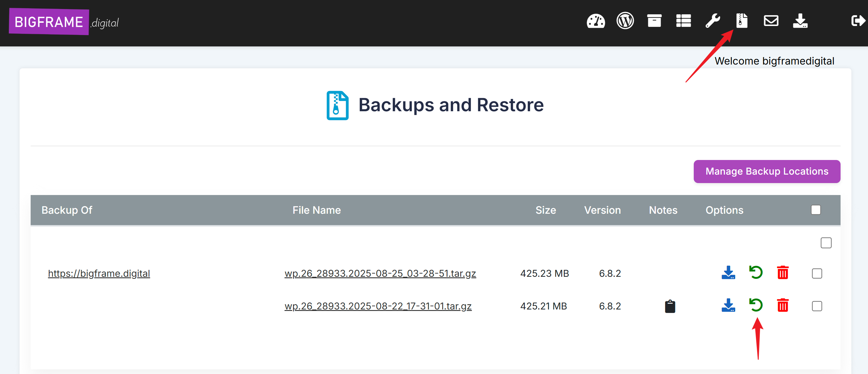Download the 03-28-51 backup file
Image resolution: width=868 pixels, height=374 pixels.
point(728,273)
